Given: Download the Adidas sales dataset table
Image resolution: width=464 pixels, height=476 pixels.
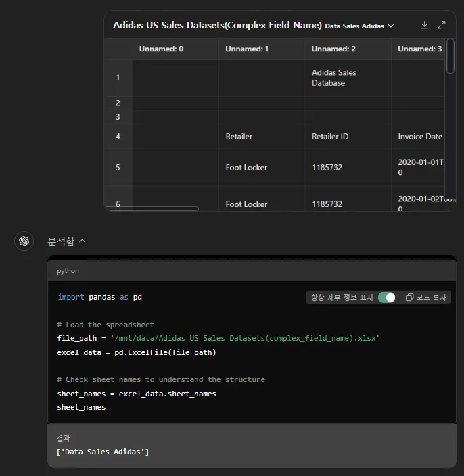Looking at the screenshot, I should tap(425, 25).
